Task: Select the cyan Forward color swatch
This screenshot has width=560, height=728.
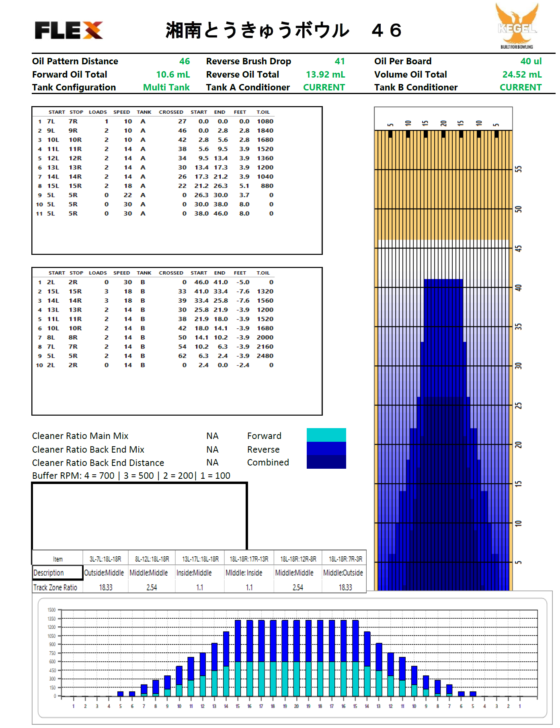Action: (326, 435)
